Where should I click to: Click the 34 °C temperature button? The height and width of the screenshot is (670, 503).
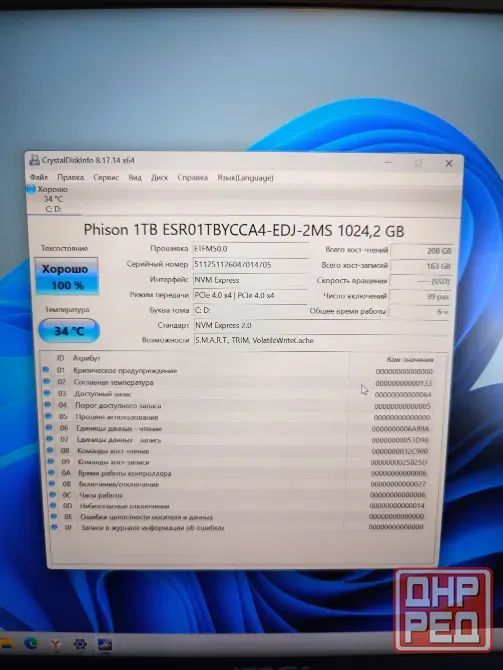click(69, 331)
